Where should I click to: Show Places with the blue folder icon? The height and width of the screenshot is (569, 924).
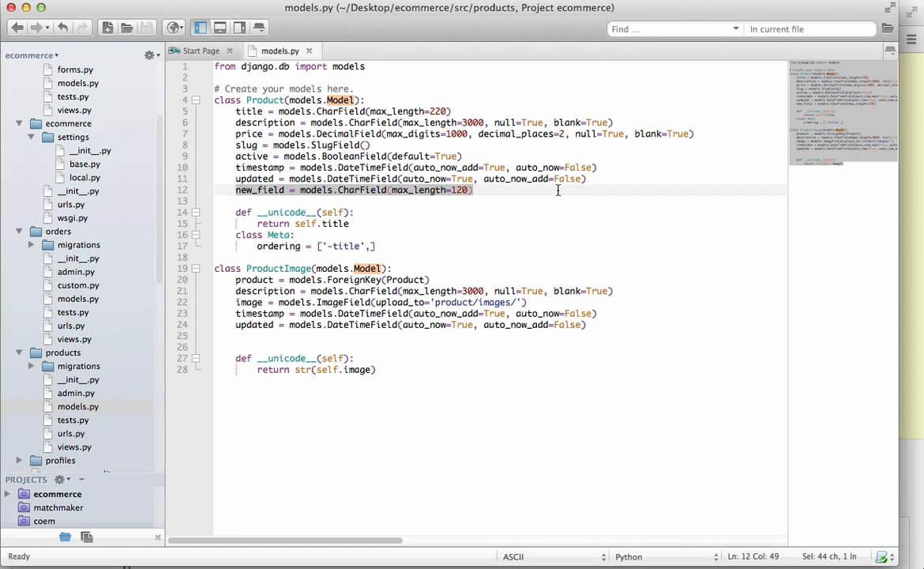point(65,537)
